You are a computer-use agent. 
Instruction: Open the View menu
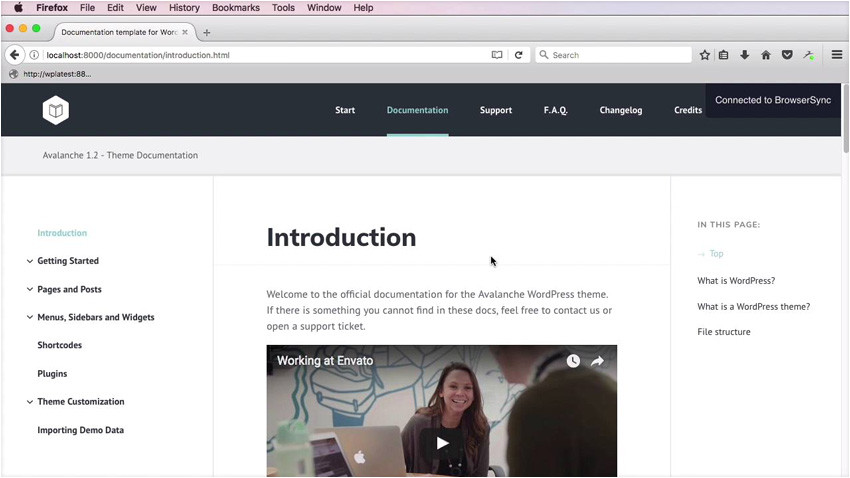[x=146, y=8]
